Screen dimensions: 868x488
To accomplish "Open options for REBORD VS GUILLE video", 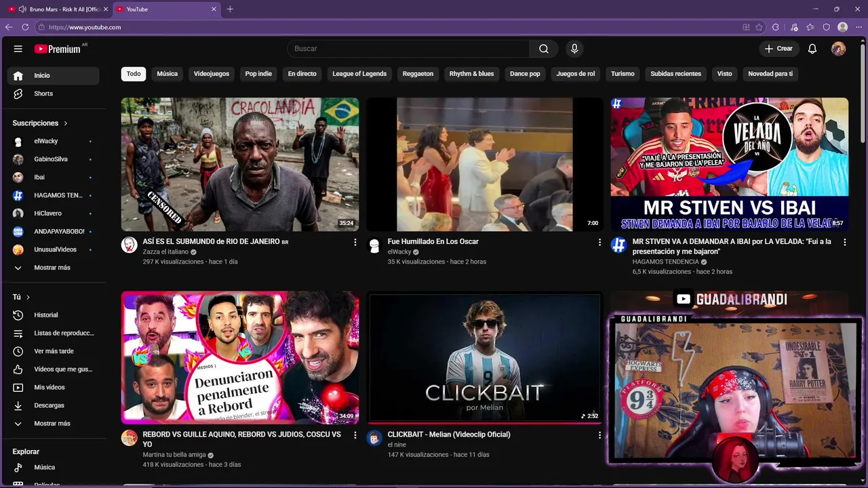I will coord(355,435).
